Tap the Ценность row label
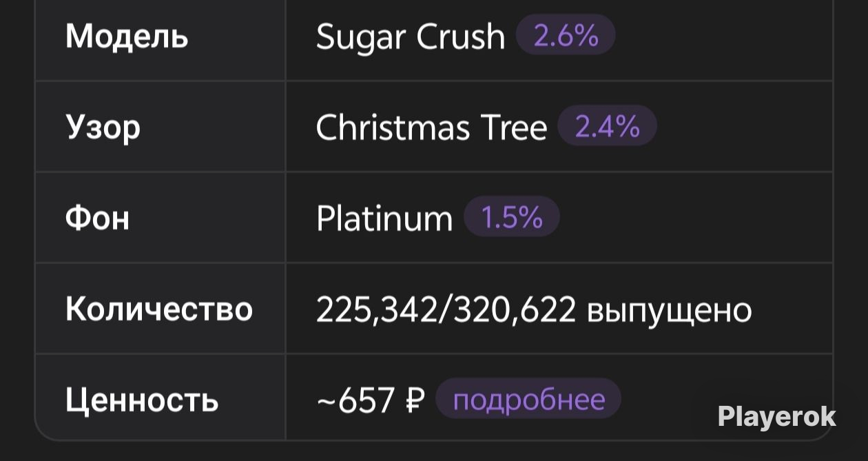Screen dimensions: 868x461 [142, 400]
